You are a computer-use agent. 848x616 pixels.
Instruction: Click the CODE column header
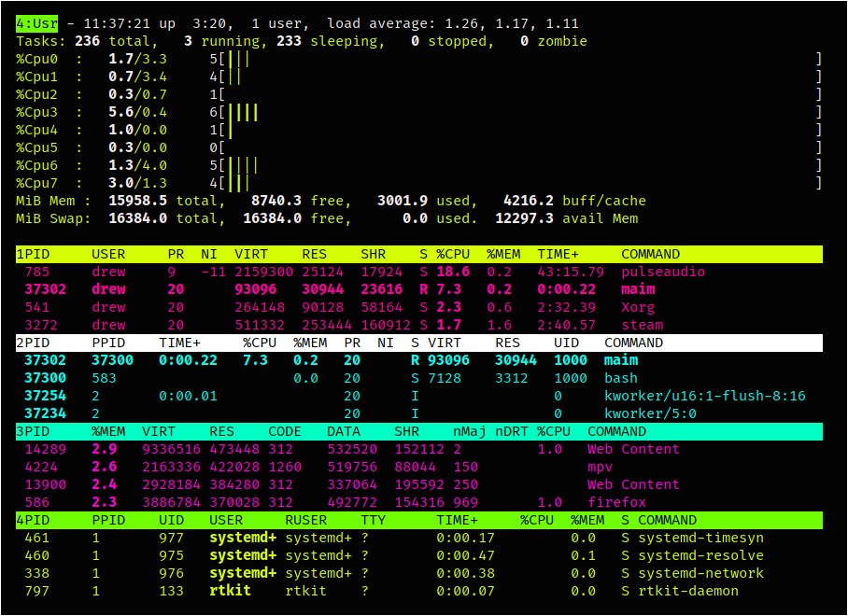click(284, 431)
